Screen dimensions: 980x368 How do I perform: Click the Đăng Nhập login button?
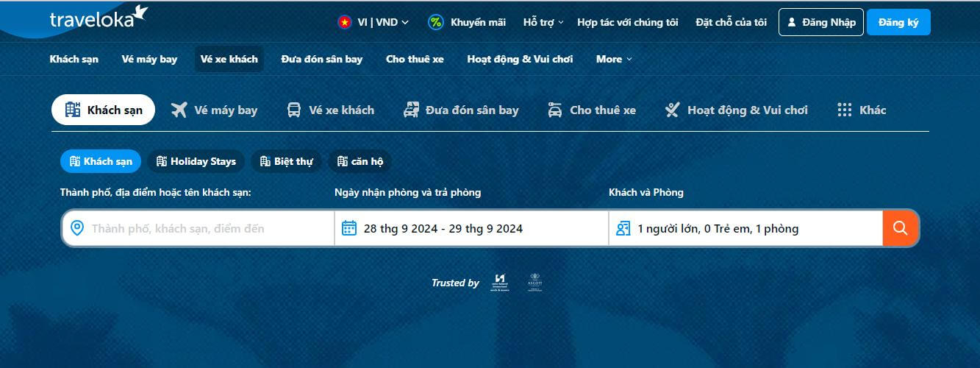821,22
